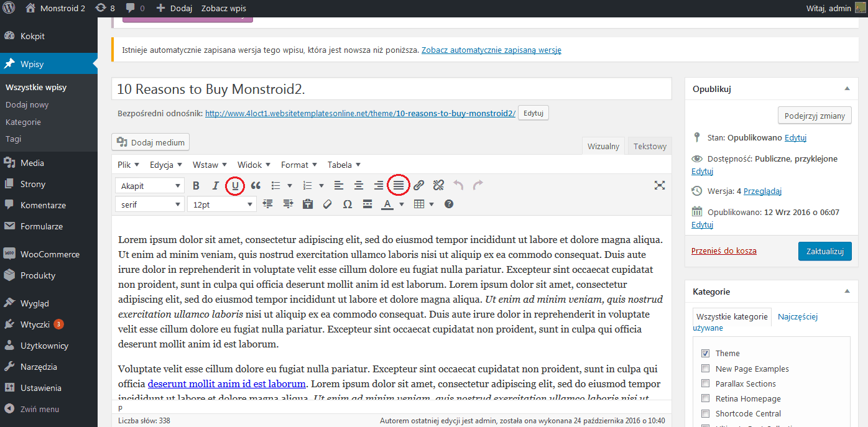868x427 pixels.
Task: Click the table grid icon
Action: 420,204
